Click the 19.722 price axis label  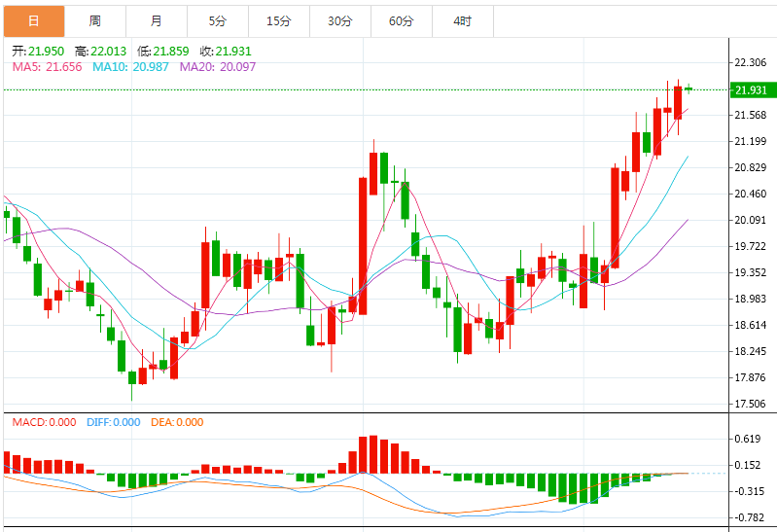coord(750,246)
